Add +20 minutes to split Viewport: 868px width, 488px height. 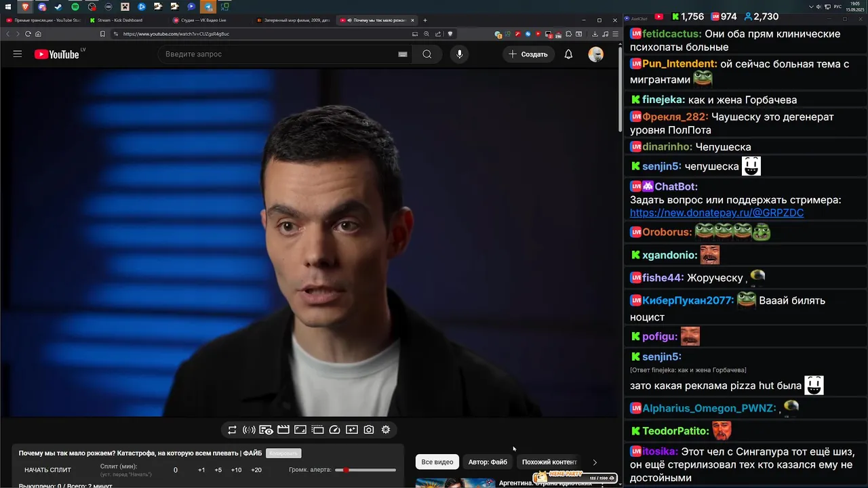tap(256, 470)
